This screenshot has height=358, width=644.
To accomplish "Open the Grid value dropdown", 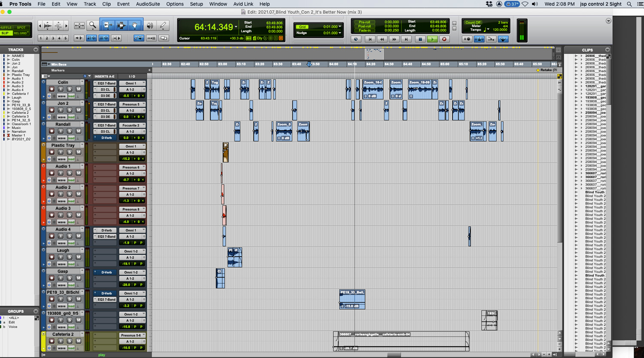I will pyautogui.click(x=340, y=27).
